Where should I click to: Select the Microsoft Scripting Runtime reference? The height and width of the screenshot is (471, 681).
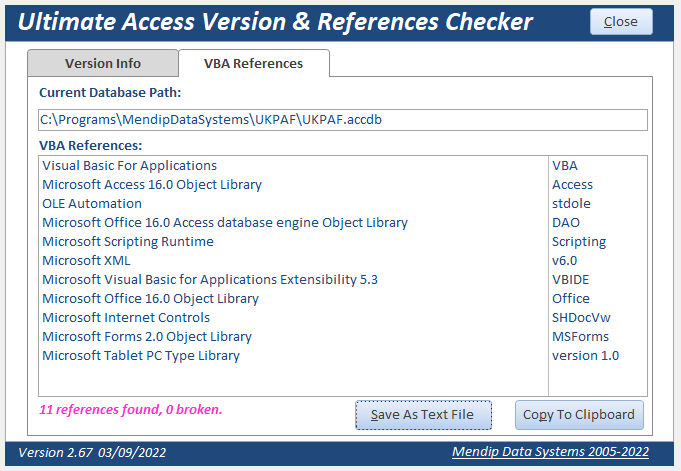[128, 242]
